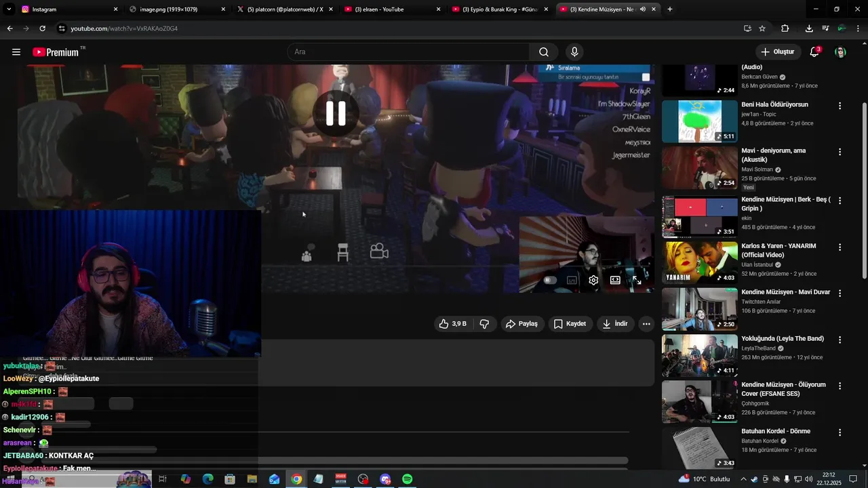Dislike the video with the thumbs-down button
Image resolution: width=868 pixels, height=488 pixels.
(484, 324)
